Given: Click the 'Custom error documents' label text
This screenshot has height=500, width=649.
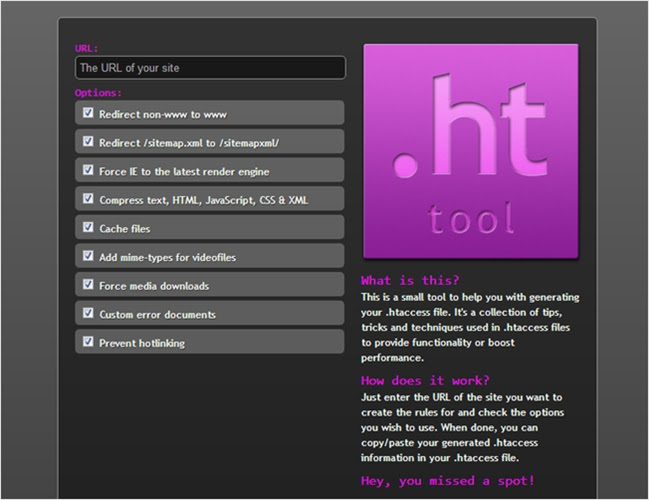Looking at the screenshot, I should [157, 315].
